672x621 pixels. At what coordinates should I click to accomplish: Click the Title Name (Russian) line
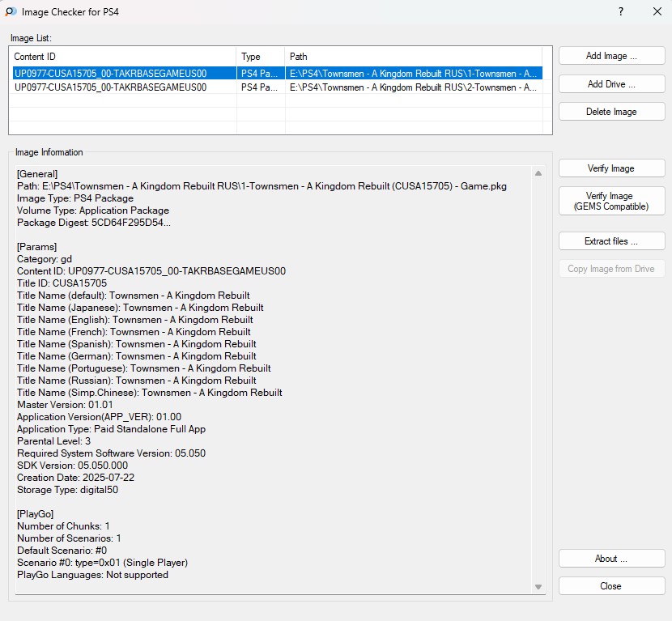point(137,381)
